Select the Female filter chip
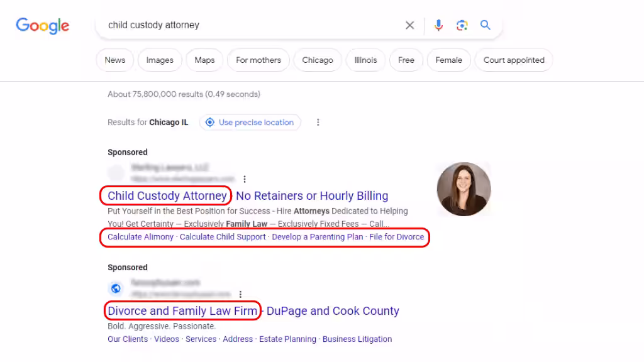Image resolution: width=644 pixels, height=362 pixels. click(x=449, y=60)
